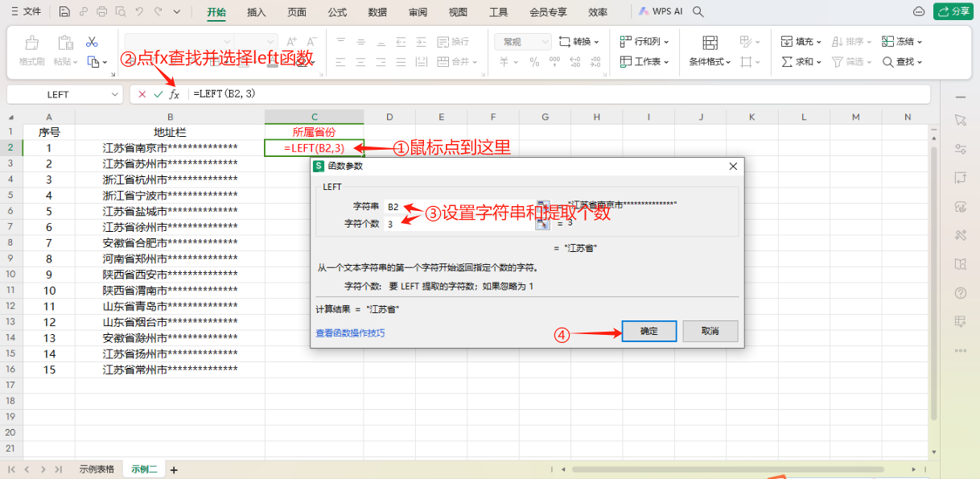
Task: Click the Undo arrow icon
Action: pyautogui.click(x=139, y=12)
